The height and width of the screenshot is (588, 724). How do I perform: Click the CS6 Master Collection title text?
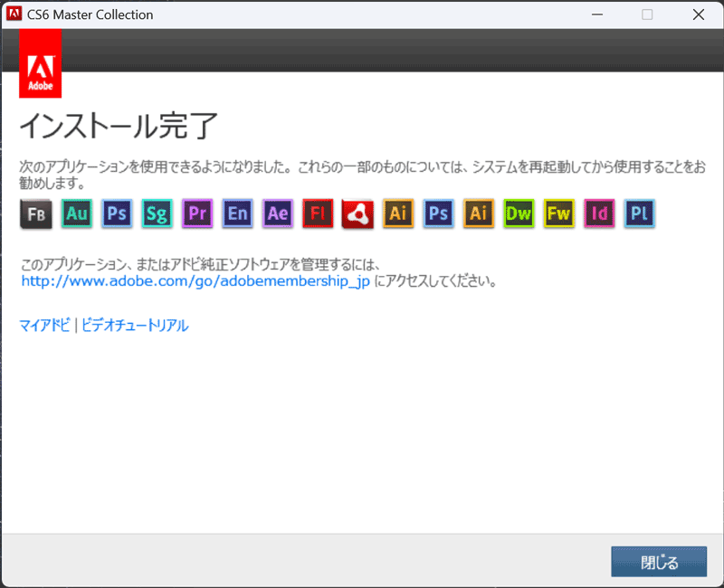point(90,14)
